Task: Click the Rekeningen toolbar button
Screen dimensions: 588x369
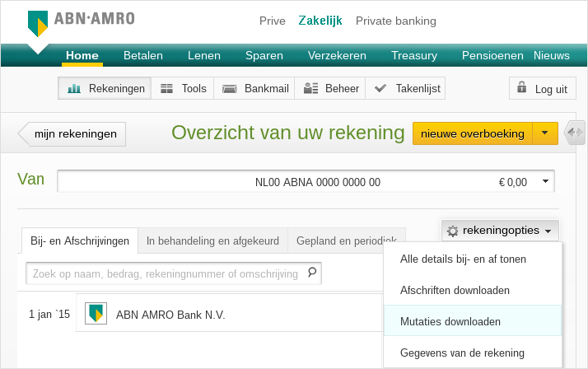Action: 105,88
